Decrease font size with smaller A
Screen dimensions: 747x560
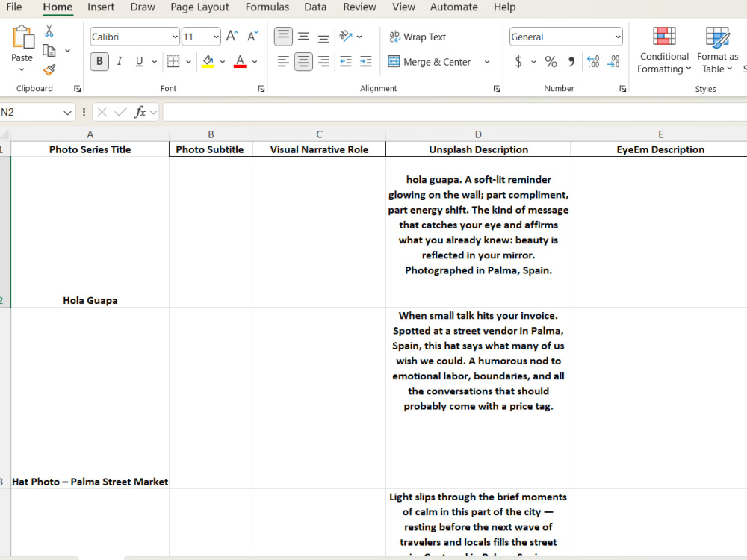pos(252,36)
